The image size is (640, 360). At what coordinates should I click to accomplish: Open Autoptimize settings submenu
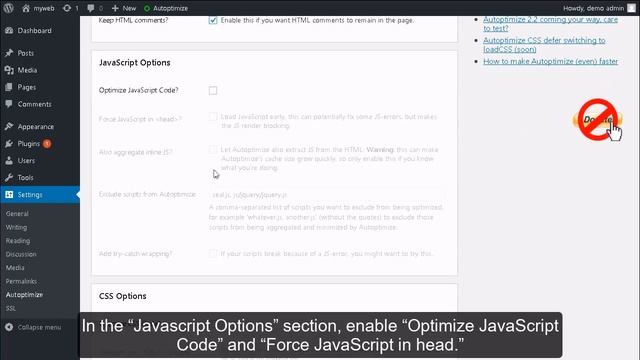(24, 295)
